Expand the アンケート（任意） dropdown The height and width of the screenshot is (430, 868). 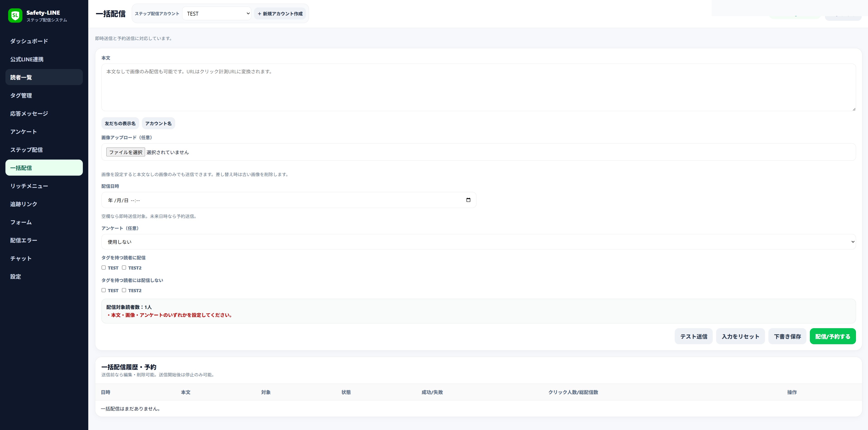point(478,242)
